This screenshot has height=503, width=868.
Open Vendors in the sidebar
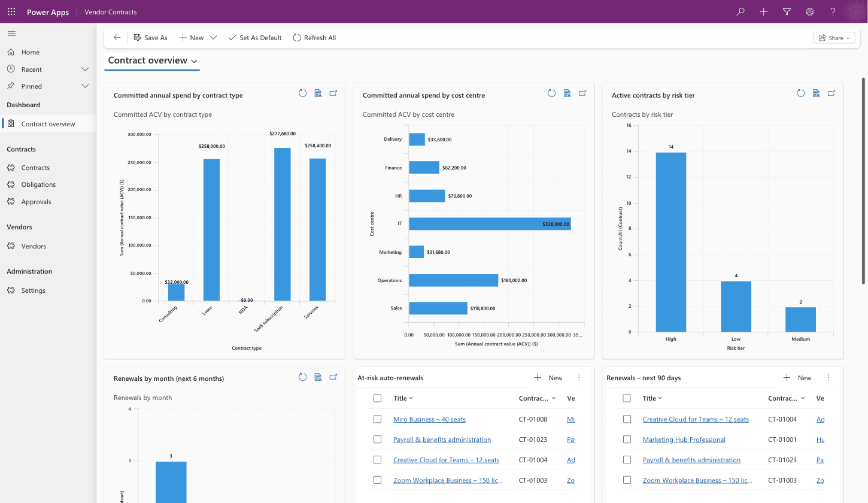point(48,246)
